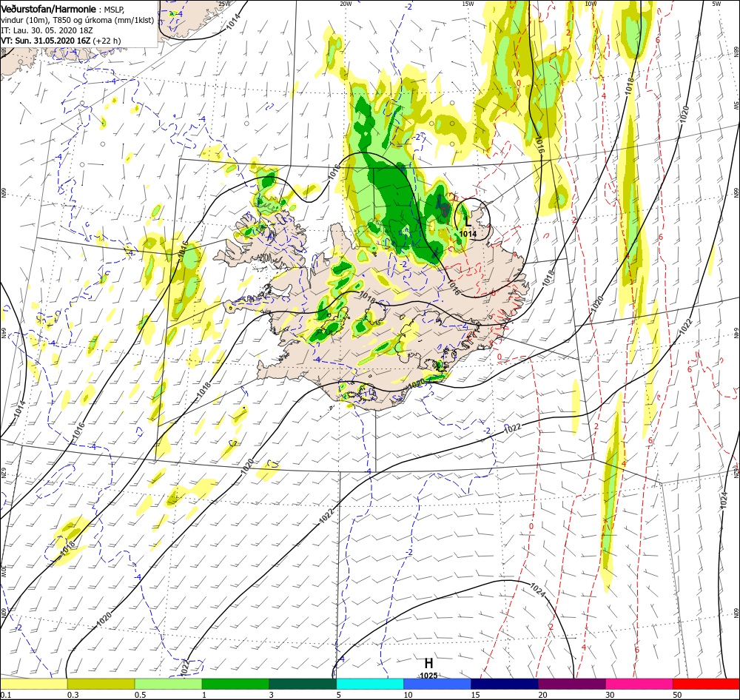
Task: Click the light green 0.5 mm legend swatch
Action: [168, 684]
